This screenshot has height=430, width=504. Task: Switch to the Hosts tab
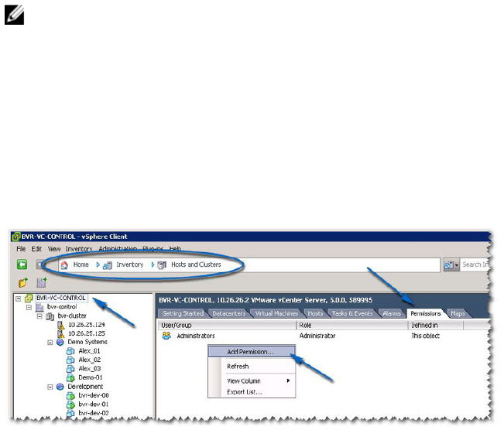tap(315, 313)
